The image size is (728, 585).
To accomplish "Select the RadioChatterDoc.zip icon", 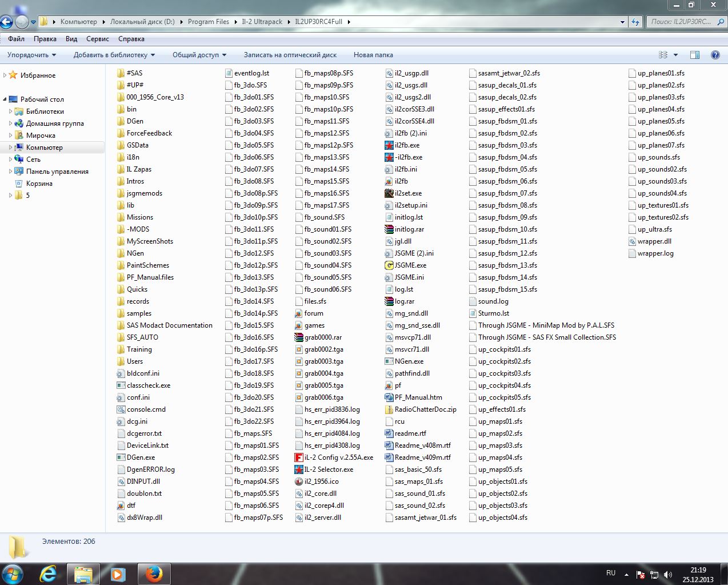I will point(389,409).
